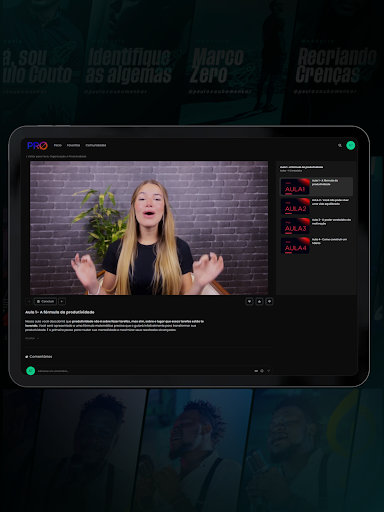The image size is (384, 512).
Task: Go back via the Voltar link
Action: [x=56, y=156]
